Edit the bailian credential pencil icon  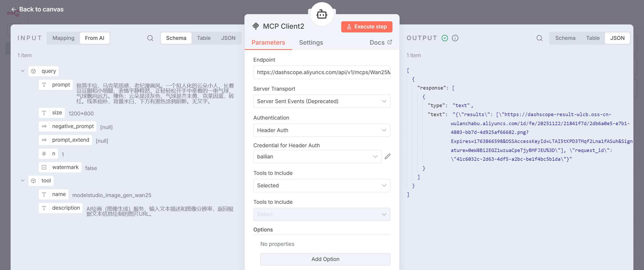(387, 157)
